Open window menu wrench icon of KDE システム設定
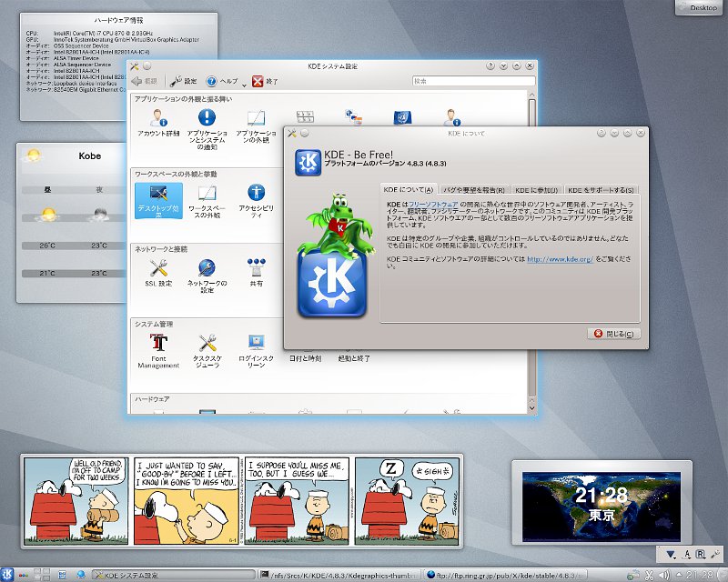 click(134, 66)
